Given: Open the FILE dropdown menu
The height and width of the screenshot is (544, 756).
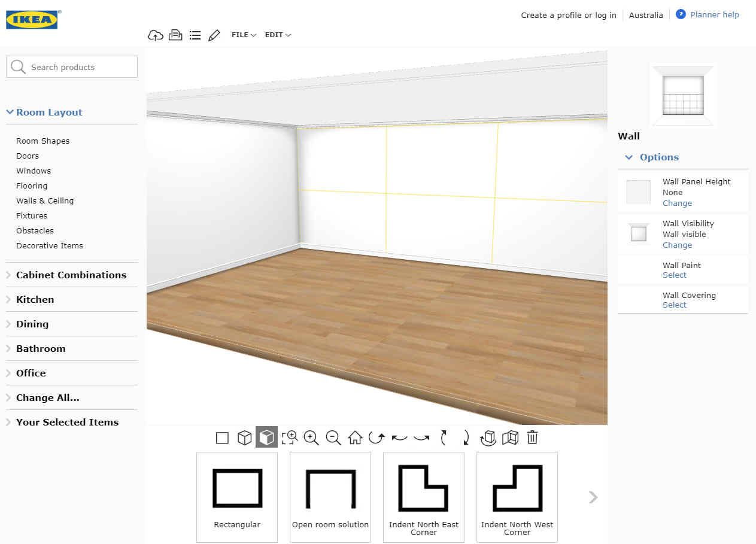Looking at the screenshot, I should [243, 35].
